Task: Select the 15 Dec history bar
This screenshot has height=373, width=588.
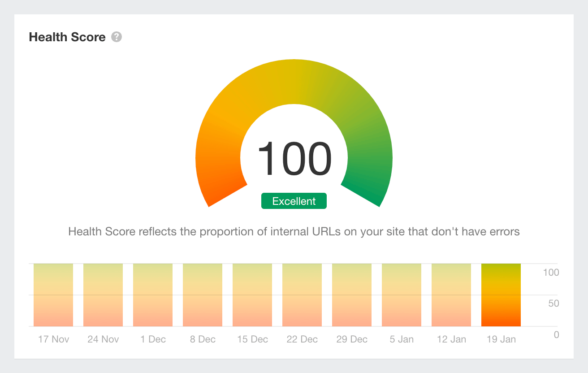Action: 252,295
